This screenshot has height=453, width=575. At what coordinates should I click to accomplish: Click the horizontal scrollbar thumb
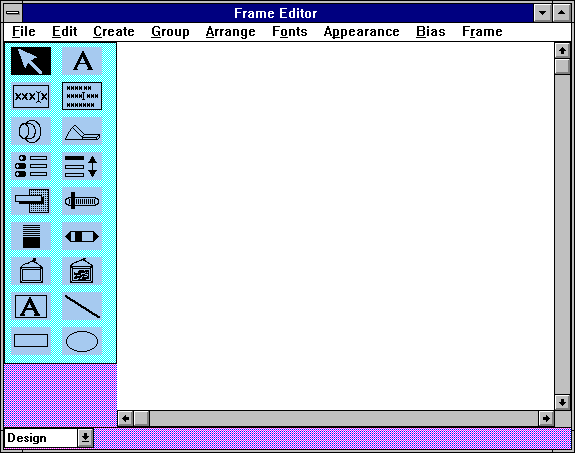click(x=142, y=419)
